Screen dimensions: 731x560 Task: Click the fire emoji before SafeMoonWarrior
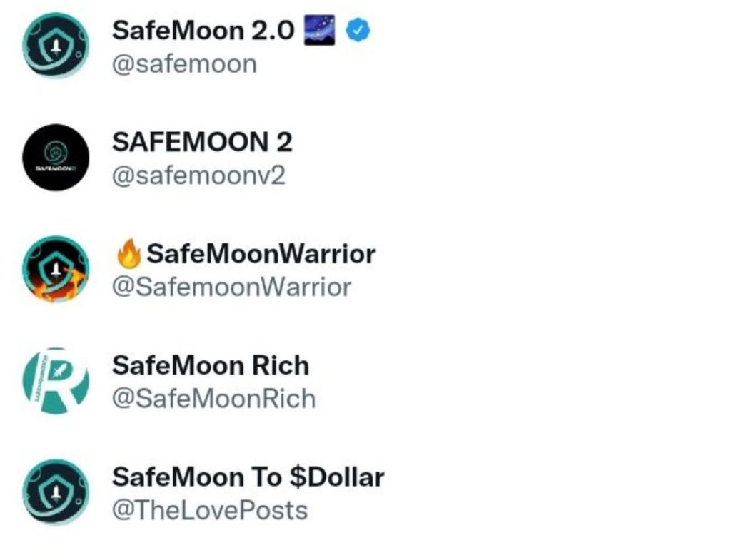click(128, 253)
